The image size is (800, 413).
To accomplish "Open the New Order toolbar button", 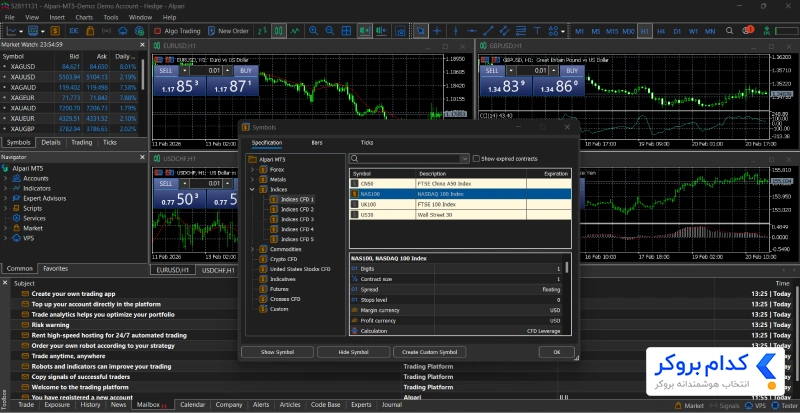I will pyautogui.click(x=228, y=31).
